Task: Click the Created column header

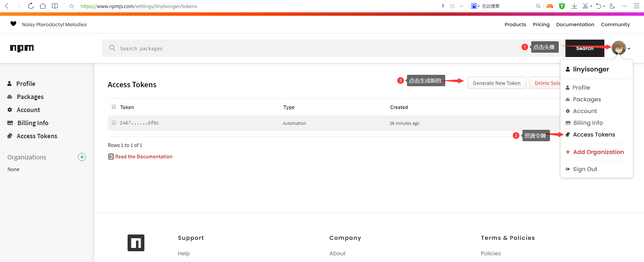Action: (x=399, y=107)
